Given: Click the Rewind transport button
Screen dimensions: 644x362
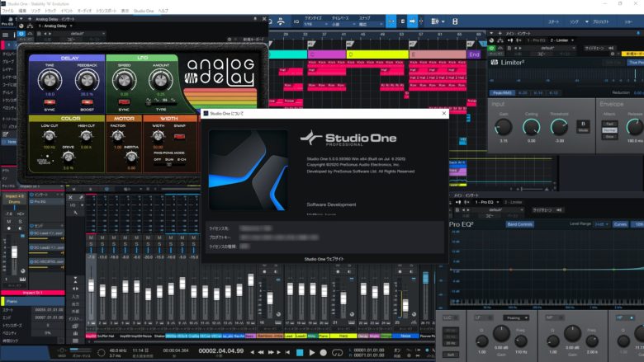Looking at the screenshot, I should click(x=260, y=352).
